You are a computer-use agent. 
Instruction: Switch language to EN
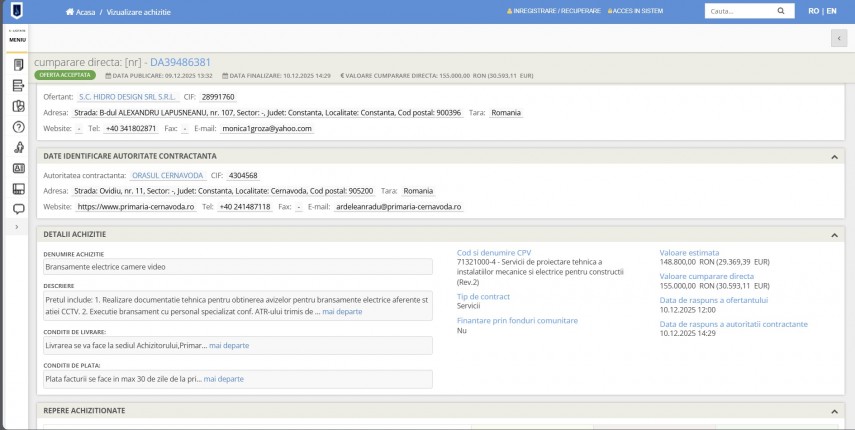[832, 11]
